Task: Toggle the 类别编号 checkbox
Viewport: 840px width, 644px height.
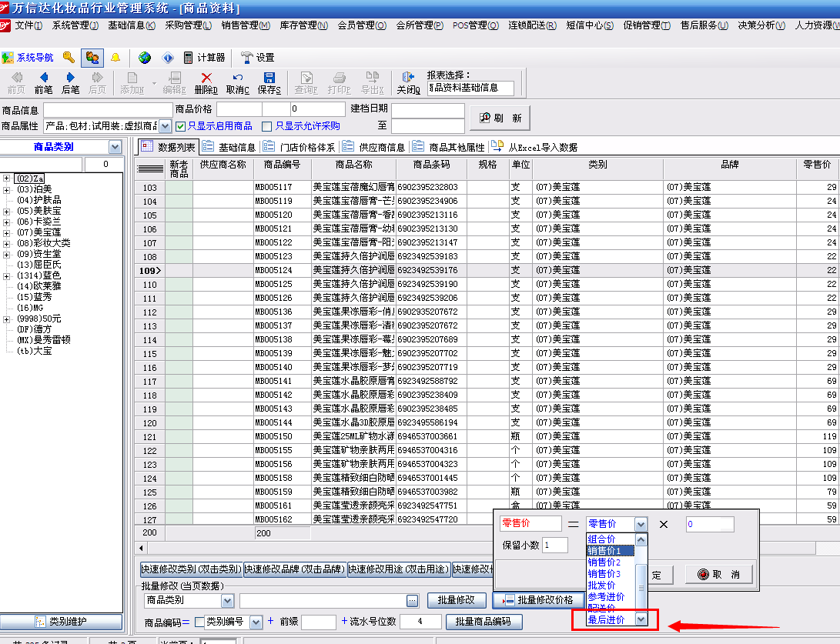Action: [199, 622]
